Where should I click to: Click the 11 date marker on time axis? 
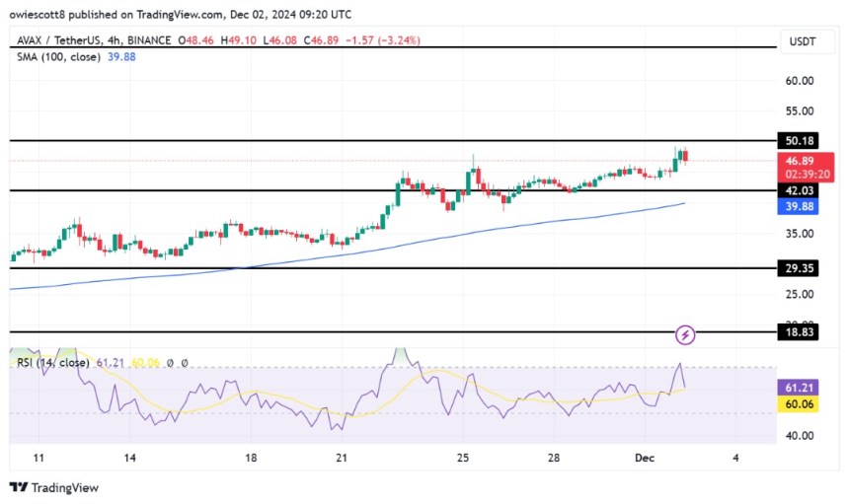(x=39, y=459)
